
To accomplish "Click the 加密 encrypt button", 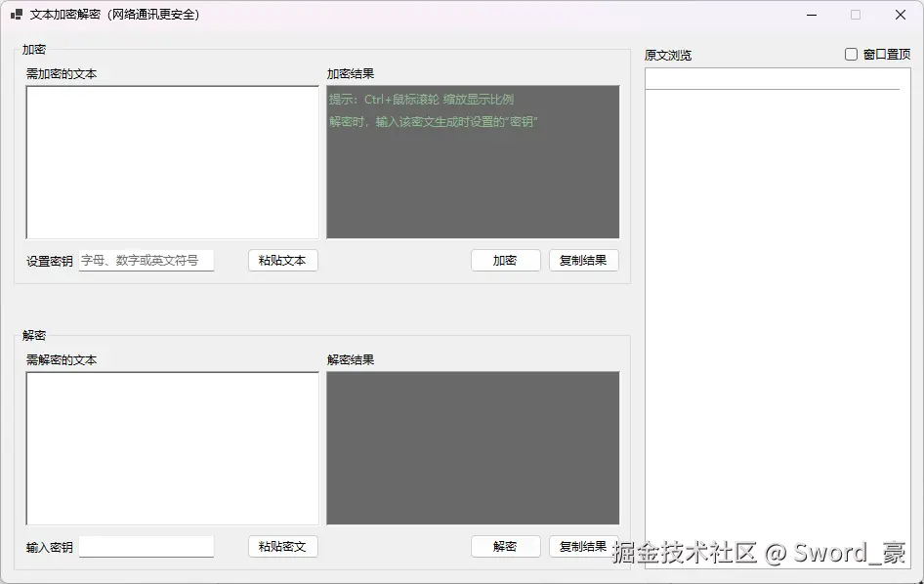I will tap(506, 261).
